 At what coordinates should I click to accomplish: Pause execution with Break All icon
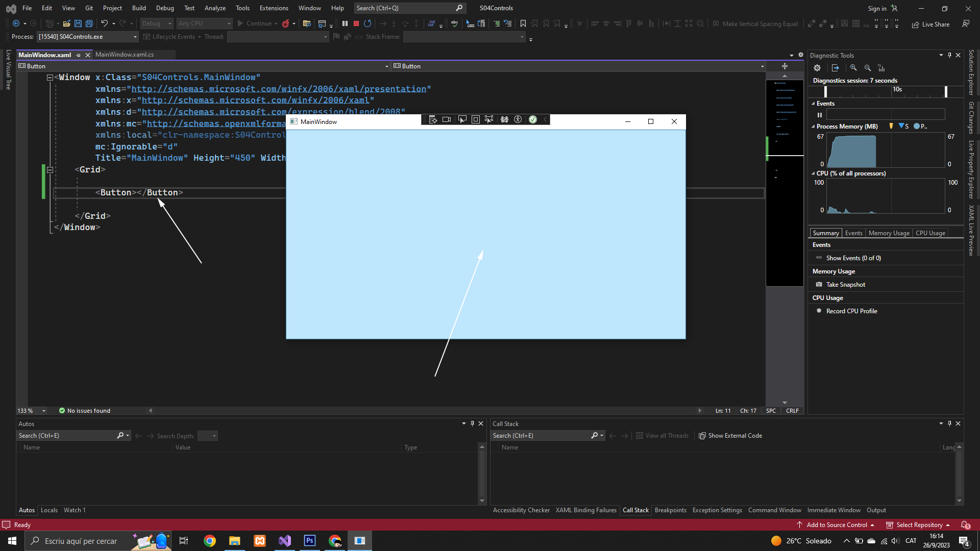click(345, 23)
